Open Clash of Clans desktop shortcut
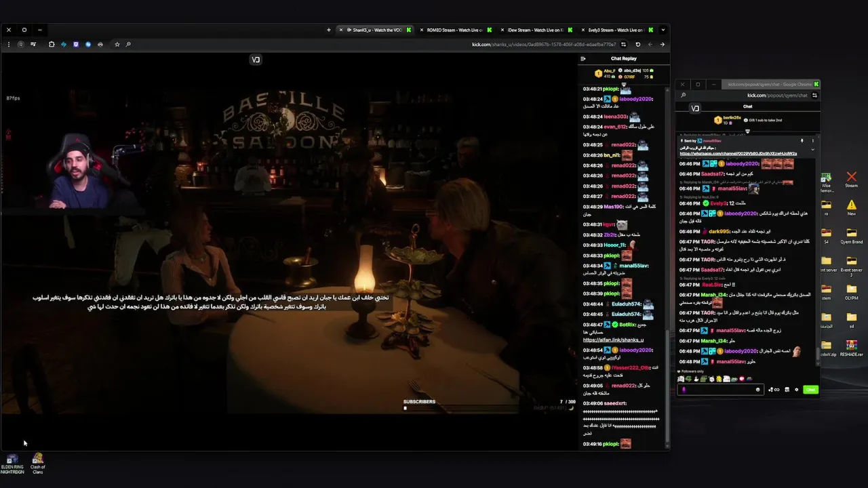Viewport: 868px width, 488px height. (x=37, y=464)
